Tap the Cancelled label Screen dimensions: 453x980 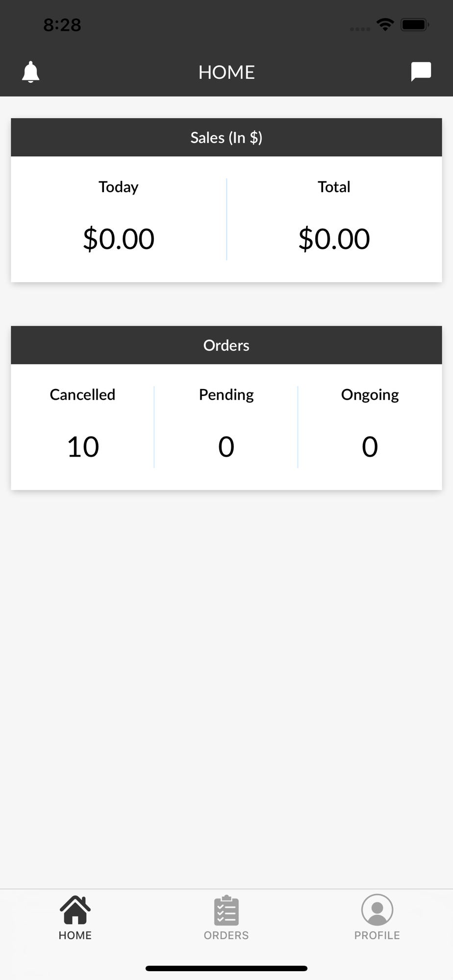(82, 394)
